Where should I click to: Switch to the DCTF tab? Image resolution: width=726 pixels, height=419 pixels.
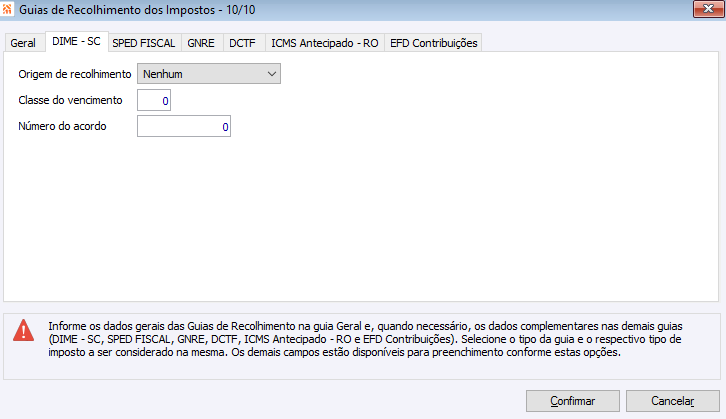(x=243, y=44)
